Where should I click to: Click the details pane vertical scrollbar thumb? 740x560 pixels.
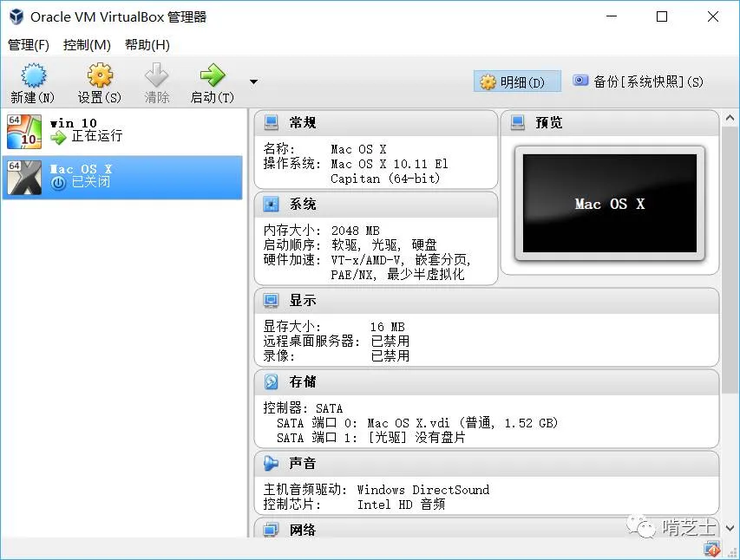[x=730, y=260]
